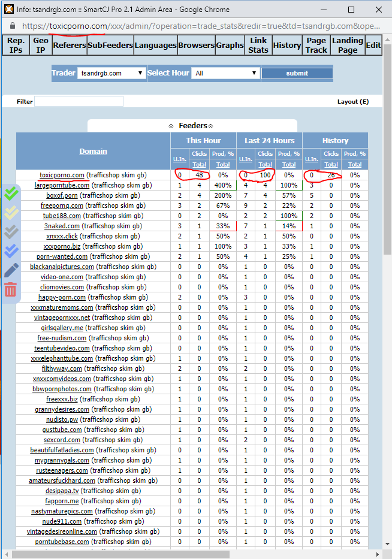Open the Select Hour dropdown
The height and width of the screenshot is (559, 392).
[226, 73]
